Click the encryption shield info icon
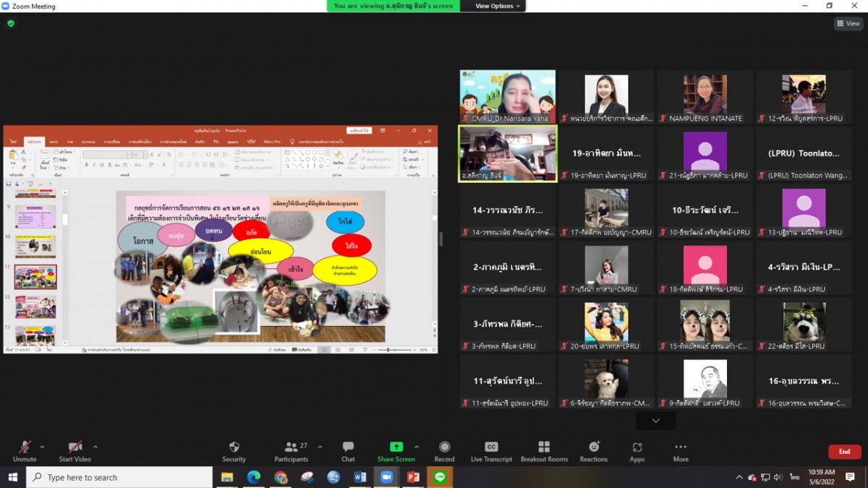868x488 pixels. [x=10, y=23]
